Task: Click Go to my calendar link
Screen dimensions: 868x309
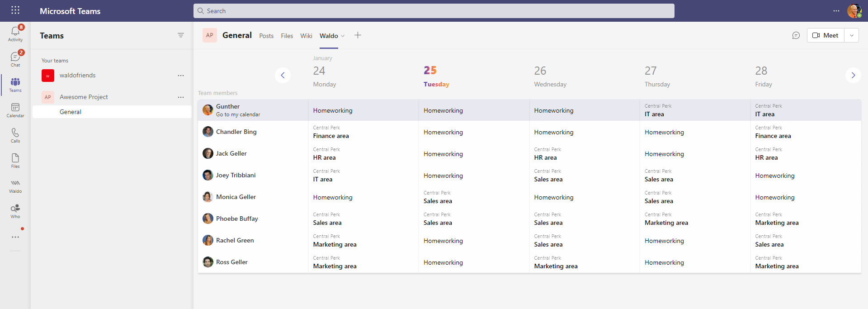Action: tap(238, 114)
